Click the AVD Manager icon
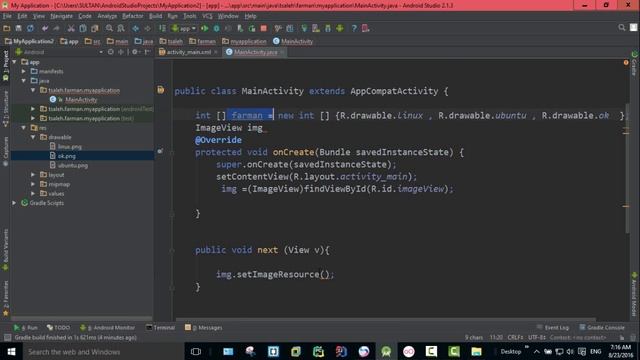Image resolution: width=640 pixels, height=360 pixels. coord(316,28)
